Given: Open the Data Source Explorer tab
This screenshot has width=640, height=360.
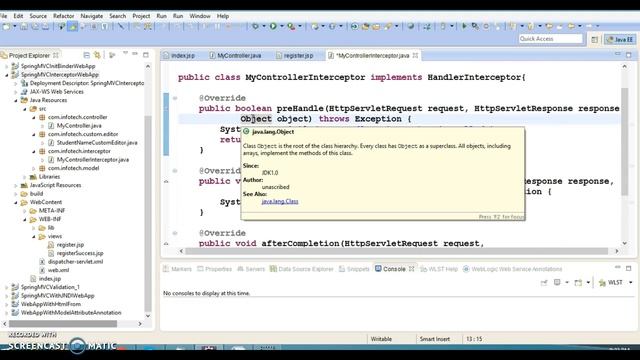Looking at the screenshot, I should point(302,269).
